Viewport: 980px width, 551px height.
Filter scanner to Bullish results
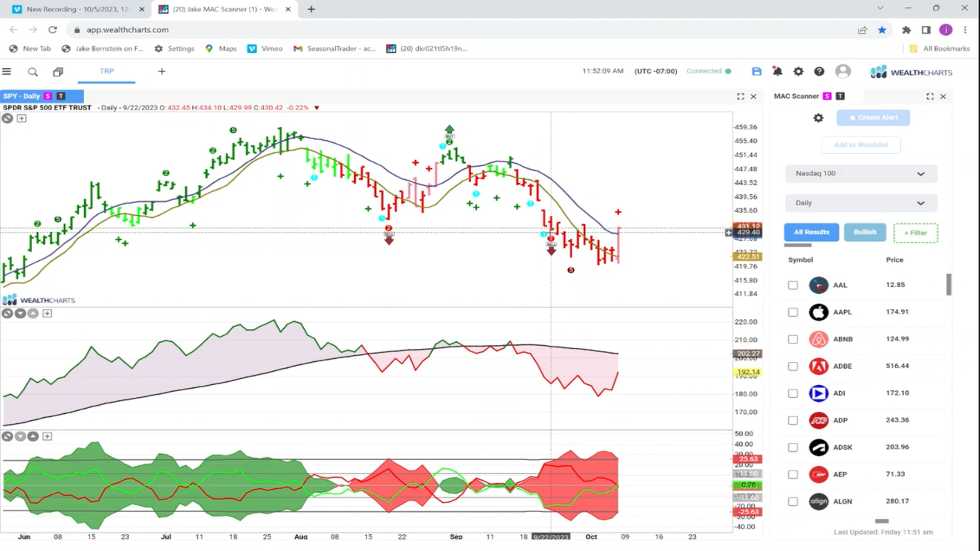pos(865,232)
